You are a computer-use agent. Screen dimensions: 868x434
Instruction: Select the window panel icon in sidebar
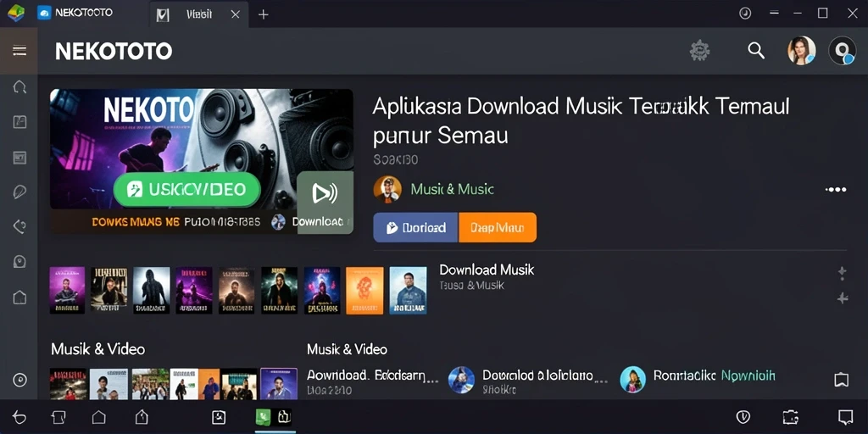pyautogui.click(x=19, y=157)
